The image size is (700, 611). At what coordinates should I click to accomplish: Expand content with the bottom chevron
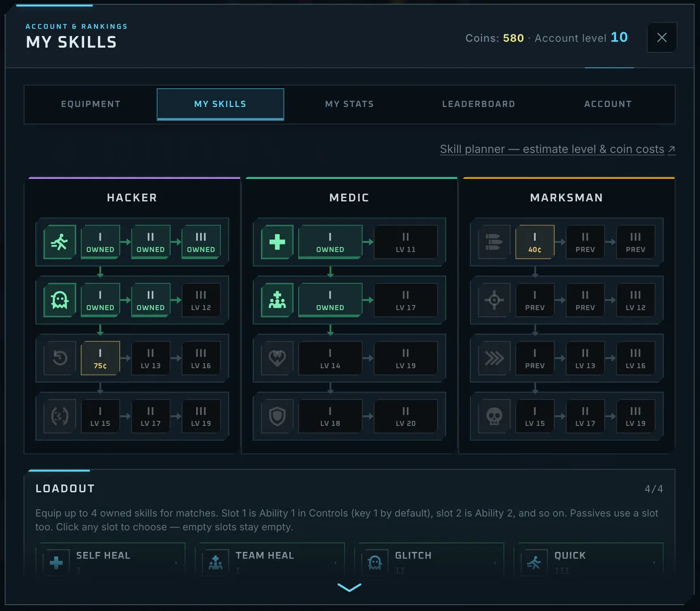click(349, 588)
